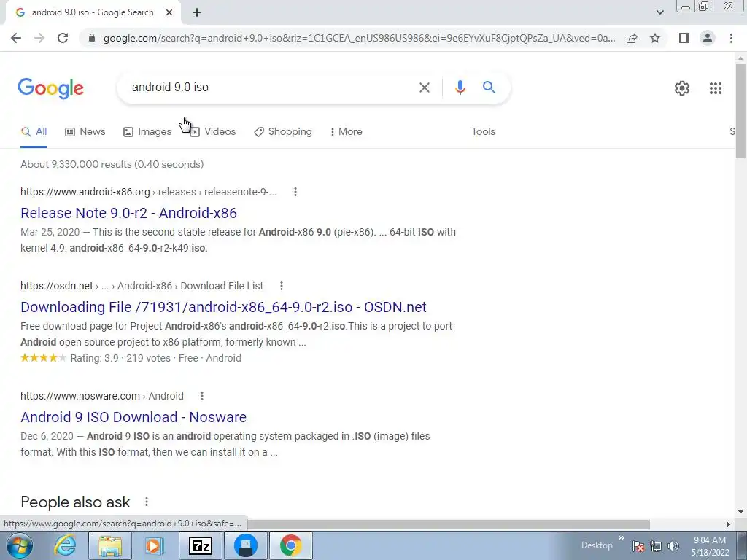Open options for nosware.com result
The height and width of the screenshot is (560, 747).
click(202, 396)
